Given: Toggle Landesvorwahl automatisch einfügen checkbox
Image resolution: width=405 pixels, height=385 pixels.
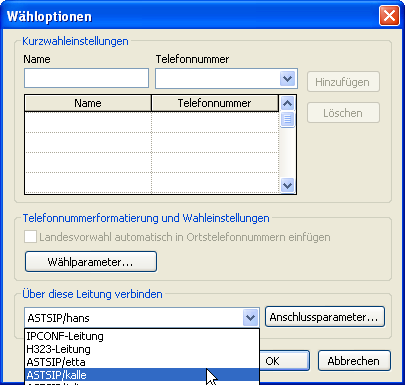Looking at the screenshot, I should click(x=30, y=237).
